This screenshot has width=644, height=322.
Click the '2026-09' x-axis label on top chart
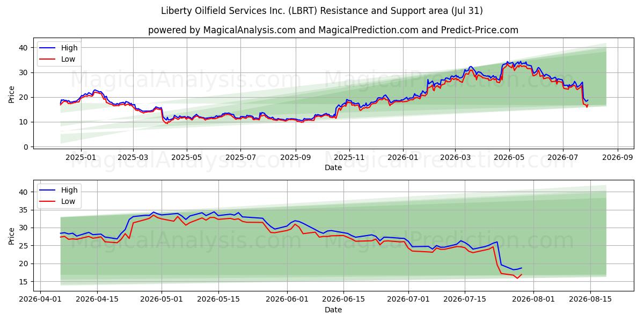617,158
